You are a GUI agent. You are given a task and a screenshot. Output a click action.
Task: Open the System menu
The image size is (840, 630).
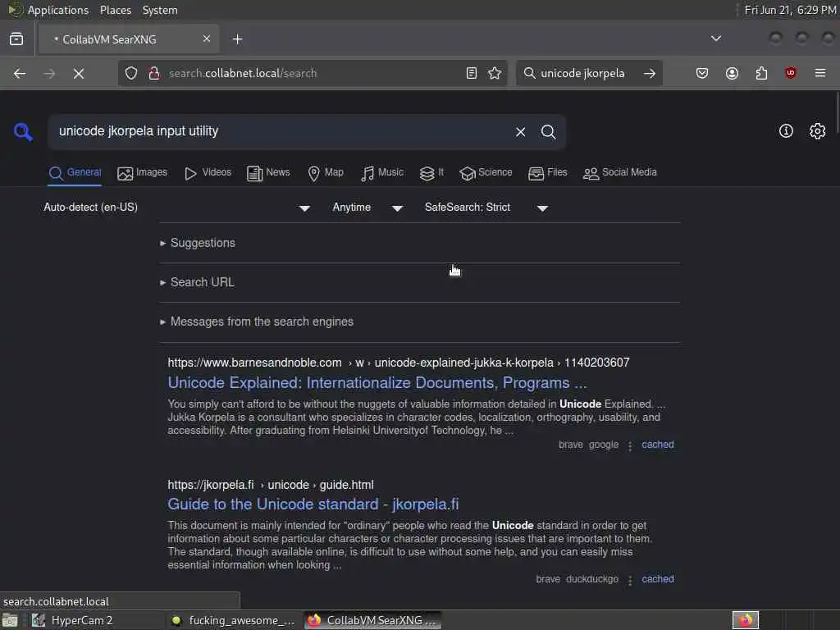(160, 10)
